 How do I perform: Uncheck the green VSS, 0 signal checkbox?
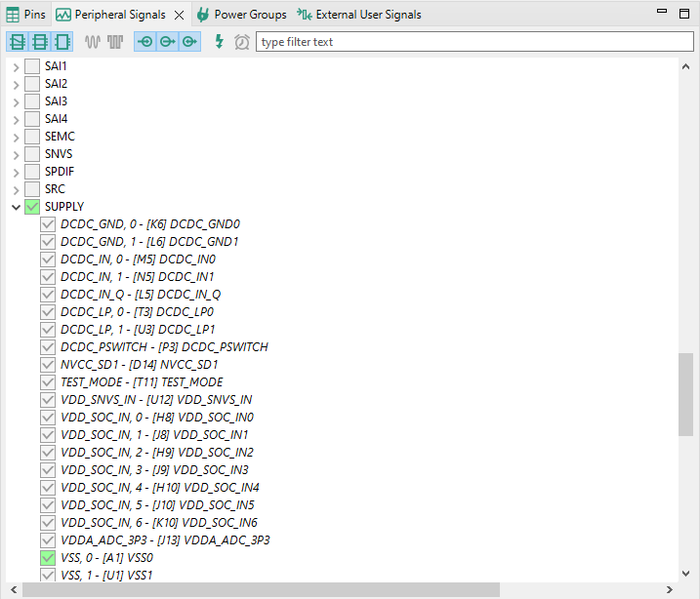tap(48, 558)
